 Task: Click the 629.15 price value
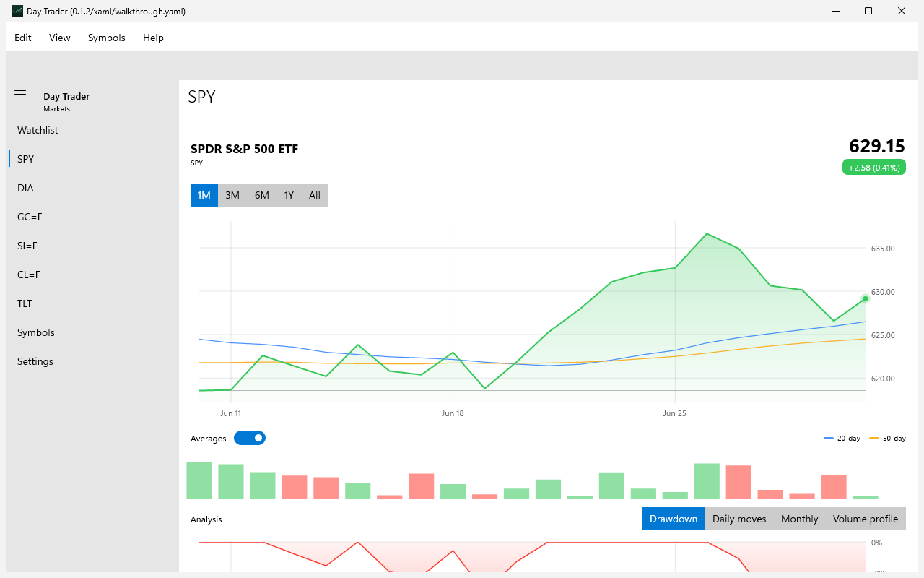point(877,146)
